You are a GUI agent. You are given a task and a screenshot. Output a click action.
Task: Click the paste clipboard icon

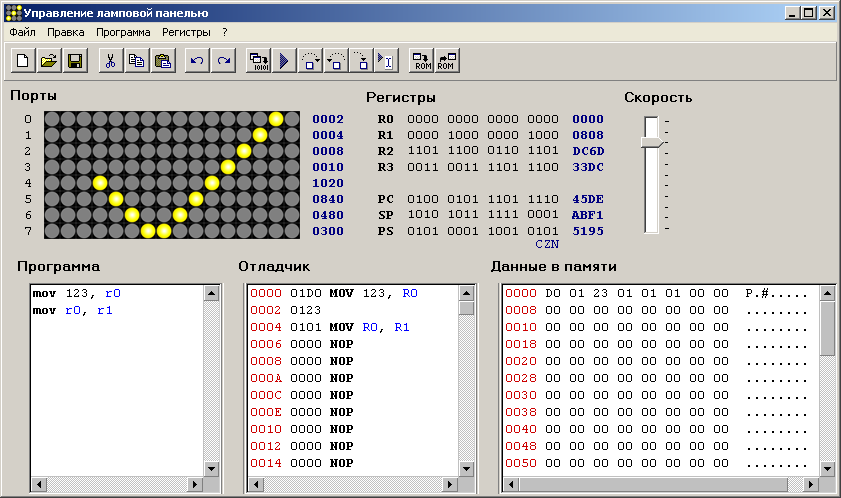pyautogui.click(x=162, y=61)
